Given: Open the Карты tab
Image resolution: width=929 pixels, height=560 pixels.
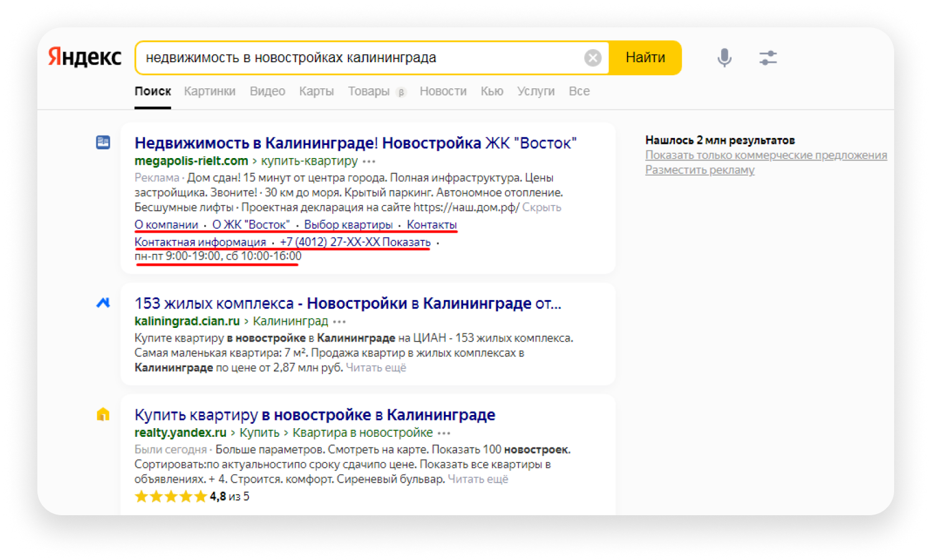Looking at the screenshot, I should pos(316,91).
